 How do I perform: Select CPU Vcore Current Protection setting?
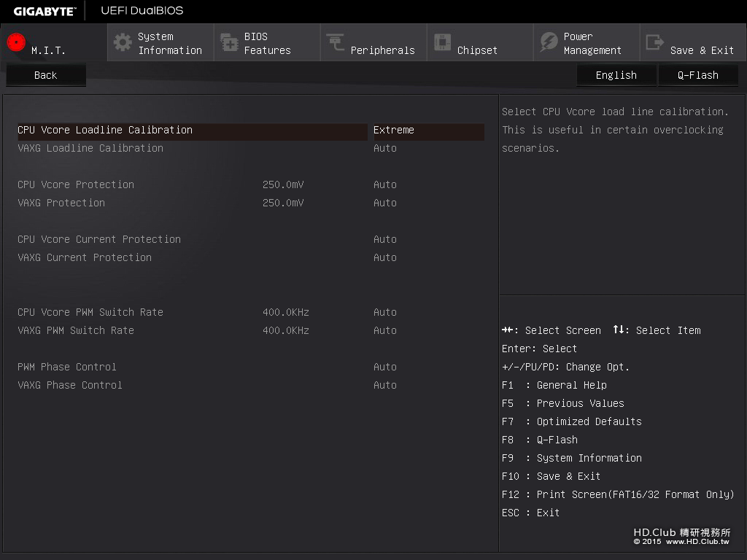tap(99, 239)
